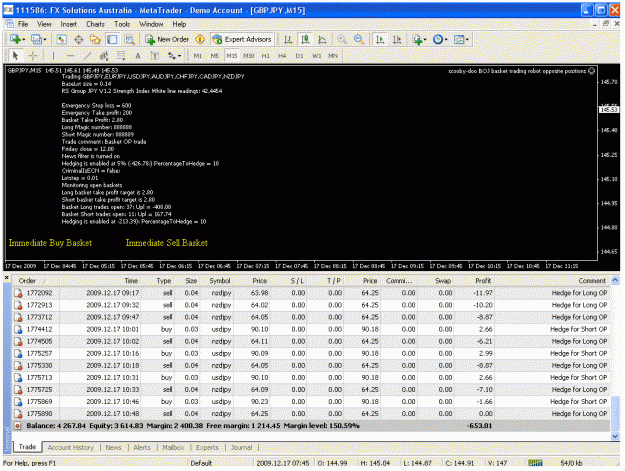Open the Strategy Tester icon
This screenshot has height=471, width=625.
(x=129, y=39)
